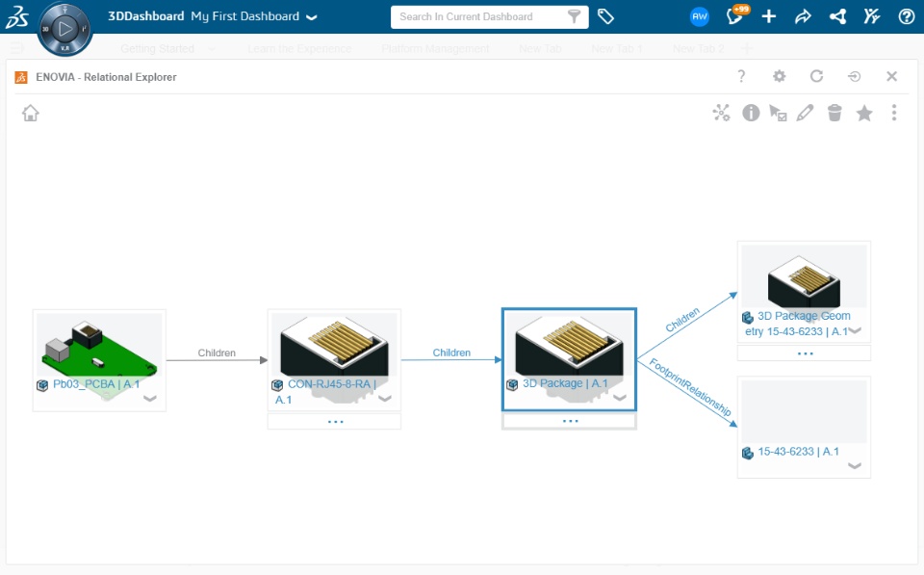This screenshot has height=575, width=924.
Task: Click the plus add content icon
Action: click(x=768, y=16)
